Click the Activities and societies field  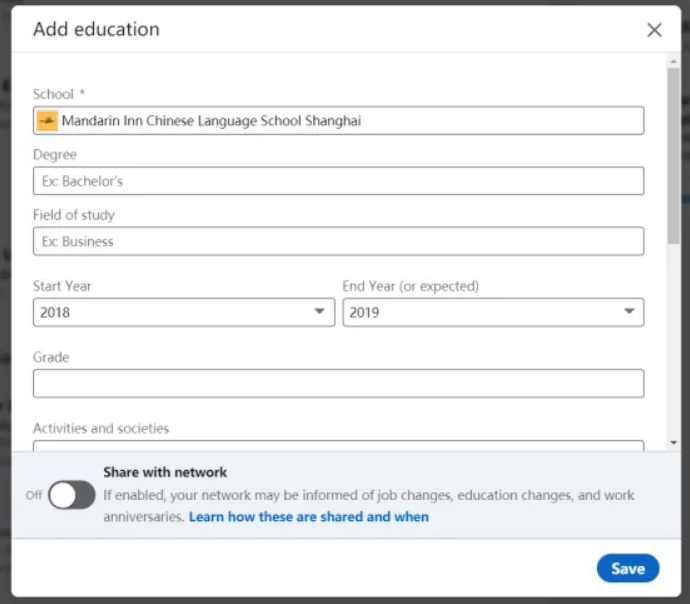click(338, 445)
